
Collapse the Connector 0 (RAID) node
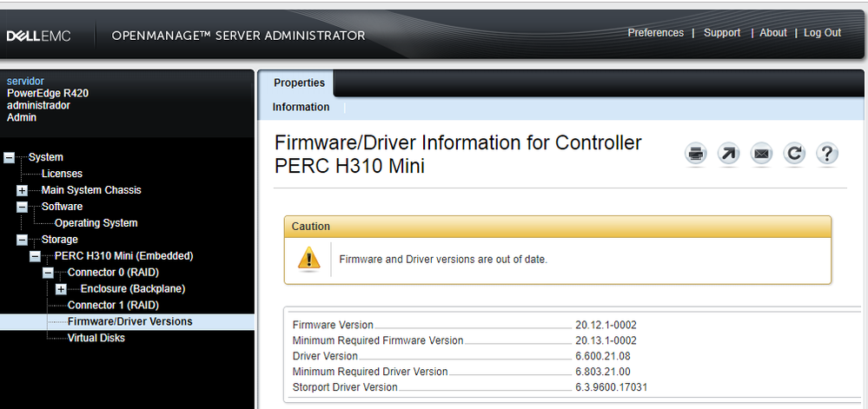[48, 273]
